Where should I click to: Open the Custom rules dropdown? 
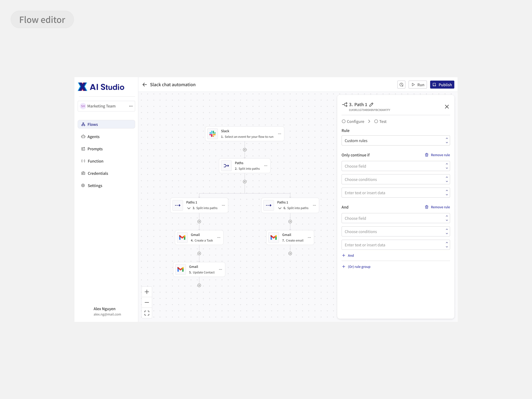396,140
